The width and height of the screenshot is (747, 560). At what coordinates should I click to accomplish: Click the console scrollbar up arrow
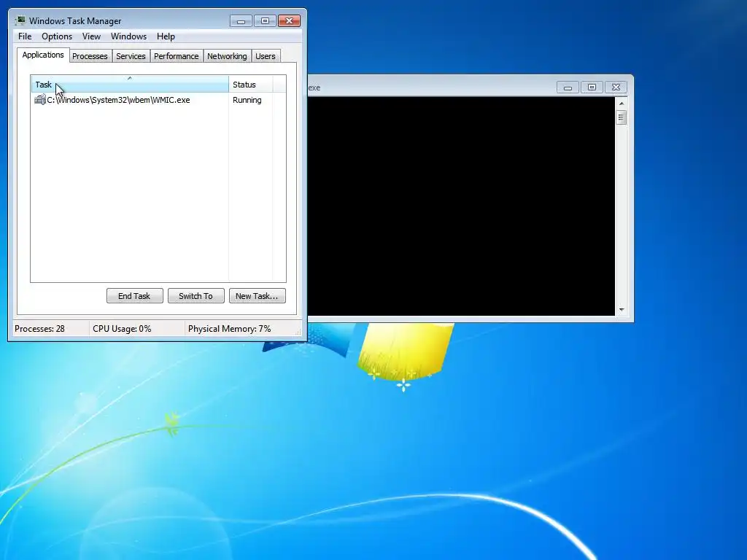[622, 103]
